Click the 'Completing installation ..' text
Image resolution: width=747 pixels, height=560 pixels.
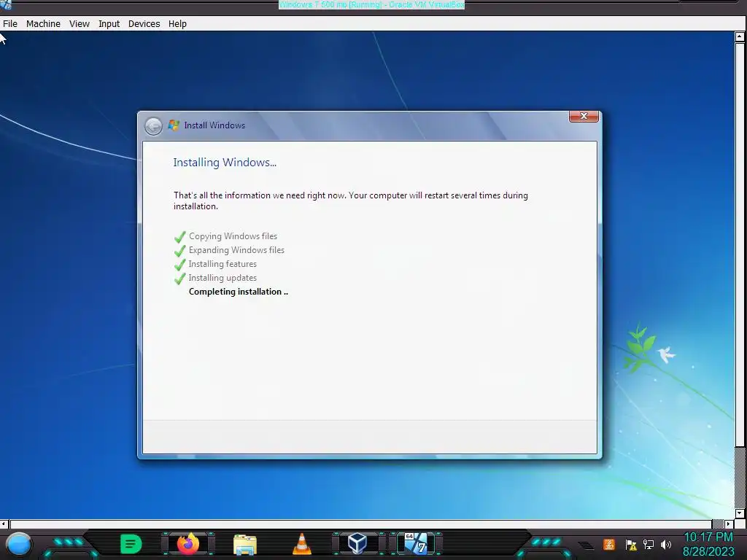coord(239,292)
